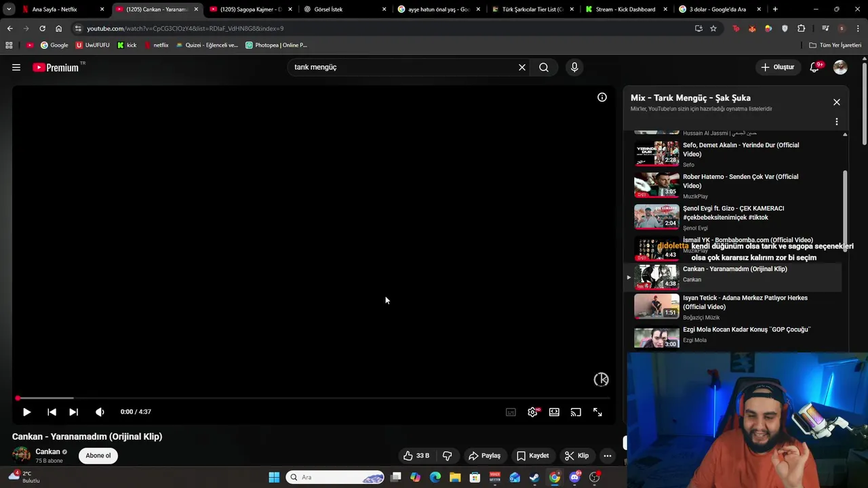Open the account avatar menu
868x488 pixels.
point(840,67)
